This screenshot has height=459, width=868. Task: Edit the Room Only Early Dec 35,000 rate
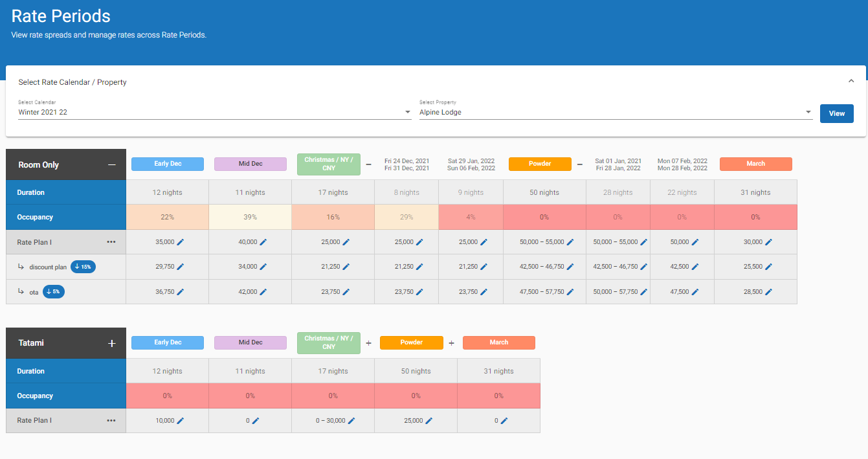pos(181,242)
